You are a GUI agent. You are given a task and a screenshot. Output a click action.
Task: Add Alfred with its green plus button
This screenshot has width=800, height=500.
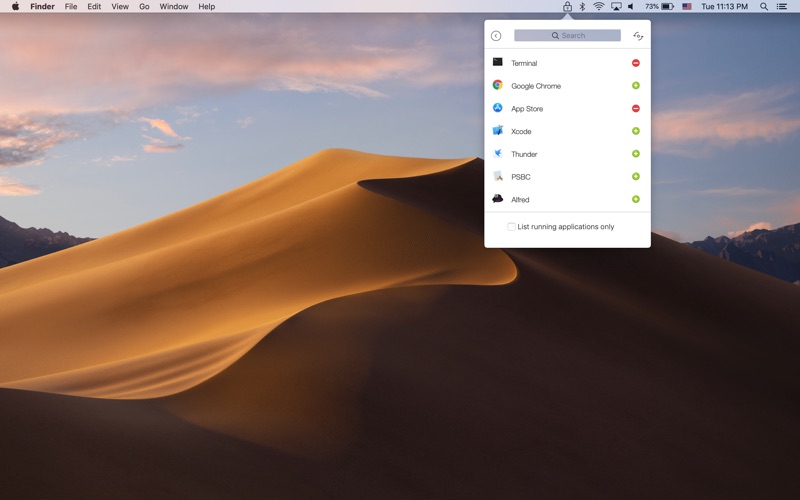(636, 199)
